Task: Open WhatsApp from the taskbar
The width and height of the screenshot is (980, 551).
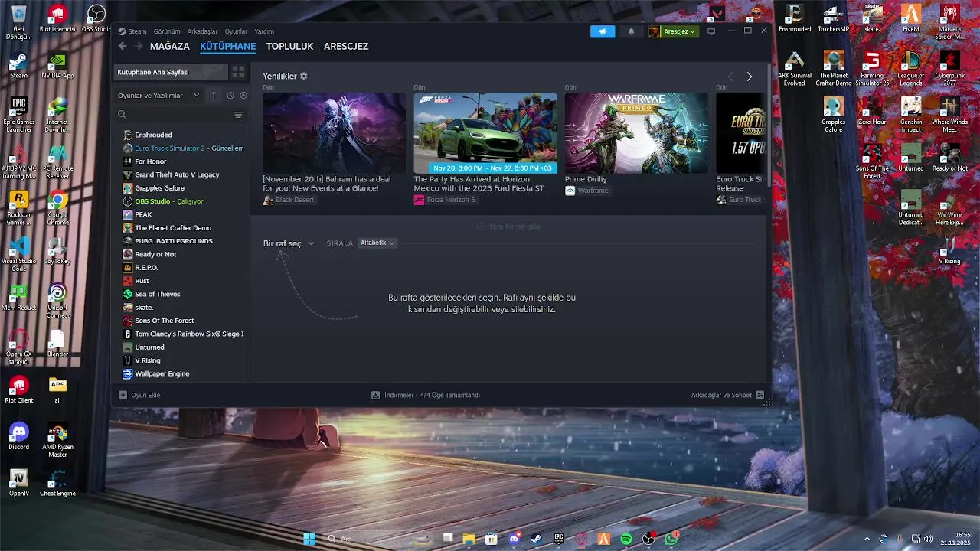Action: tap(671, 539)
